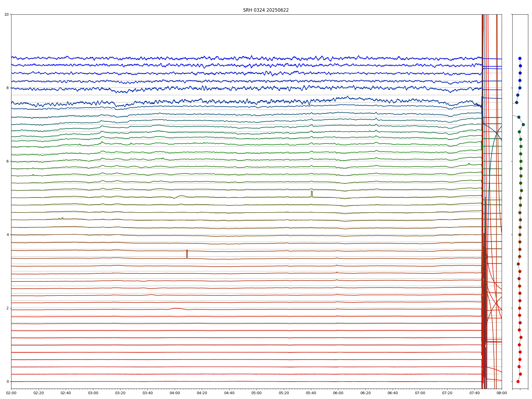Click the 03:20 time axis label
The width and height of the screenshot is (532, 399).
click(120, 393)
